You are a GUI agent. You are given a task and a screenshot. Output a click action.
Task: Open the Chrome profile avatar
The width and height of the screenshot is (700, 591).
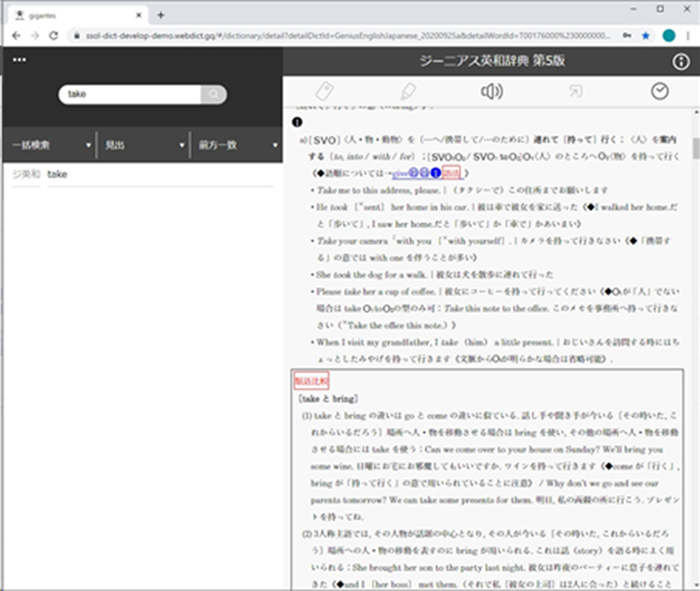click(x=669, y=36)
